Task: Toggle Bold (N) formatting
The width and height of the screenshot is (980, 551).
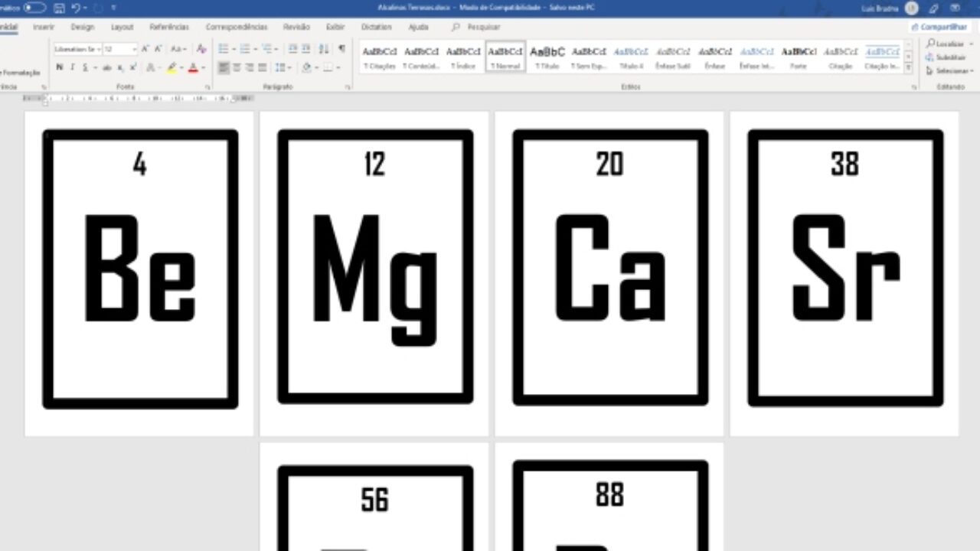Action: coord(60,67)
